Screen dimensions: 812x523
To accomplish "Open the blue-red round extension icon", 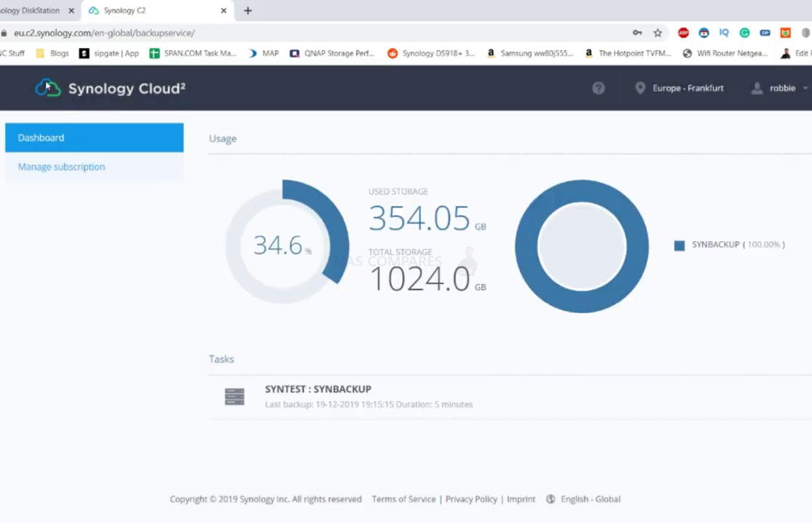I will pos(703,33).
